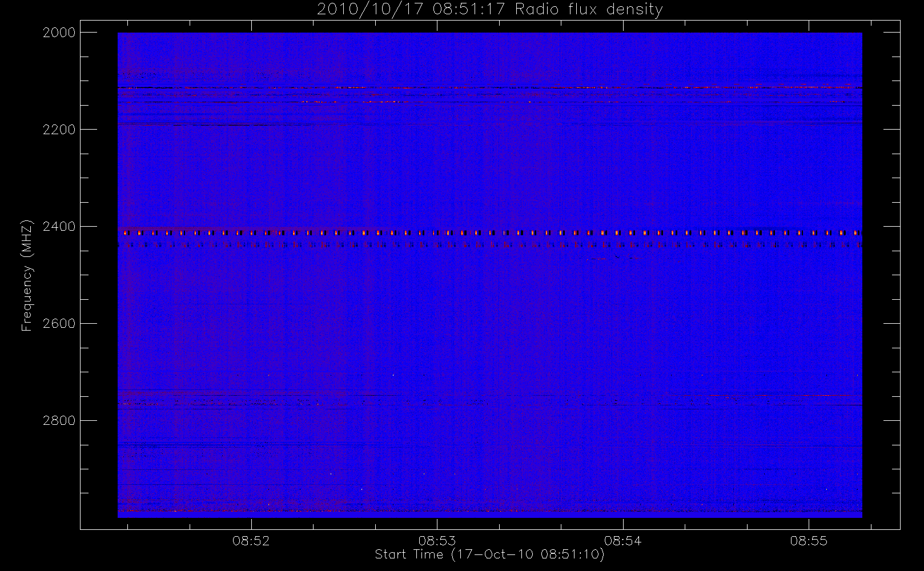Click the 08:55 time tick label

pos(809,541)
